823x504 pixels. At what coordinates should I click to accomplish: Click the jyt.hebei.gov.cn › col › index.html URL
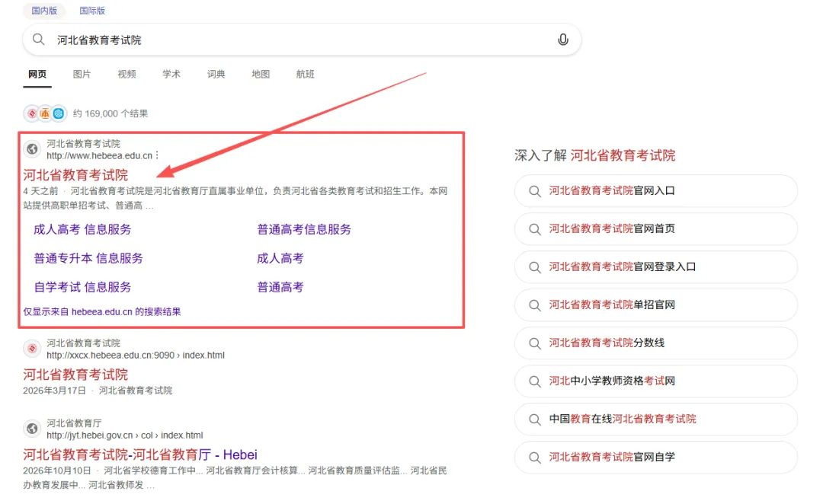point(124,435)
